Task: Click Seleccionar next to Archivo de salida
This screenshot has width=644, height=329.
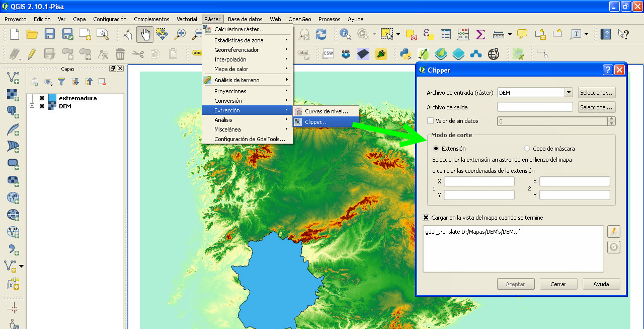Action: (x=597, y=107)
